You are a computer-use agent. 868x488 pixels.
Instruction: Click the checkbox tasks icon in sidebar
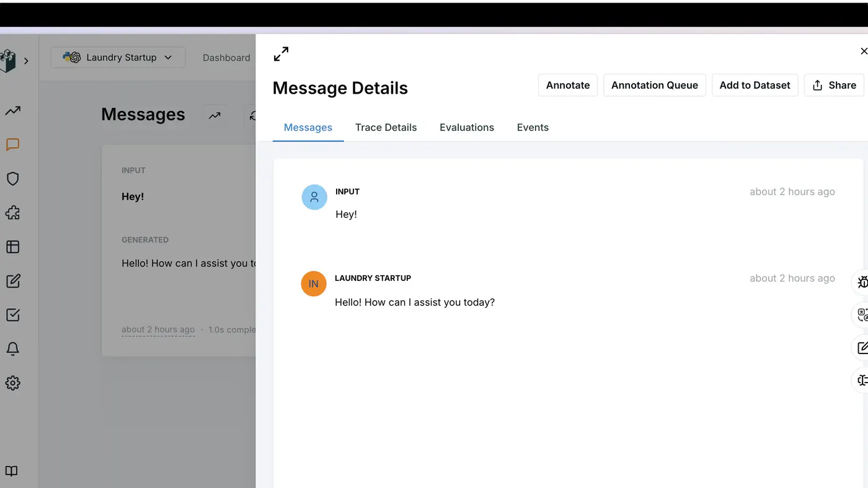13,315
